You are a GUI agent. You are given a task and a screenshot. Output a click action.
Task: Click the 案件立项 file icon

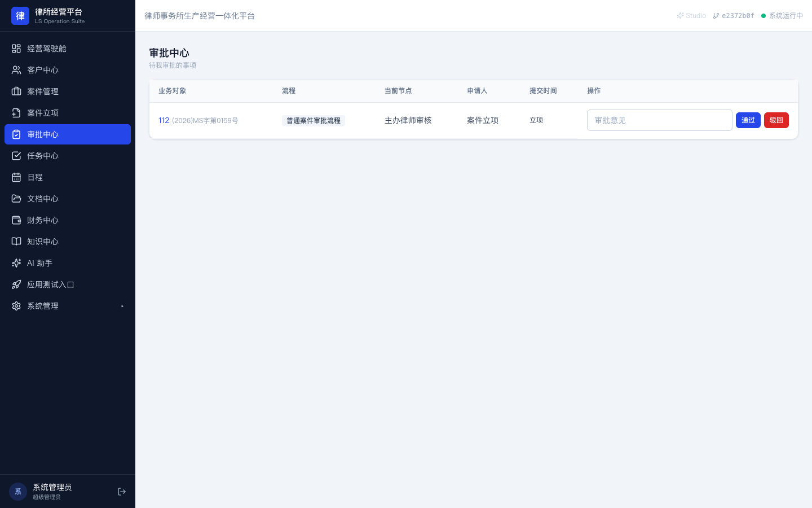coord(16,113)
